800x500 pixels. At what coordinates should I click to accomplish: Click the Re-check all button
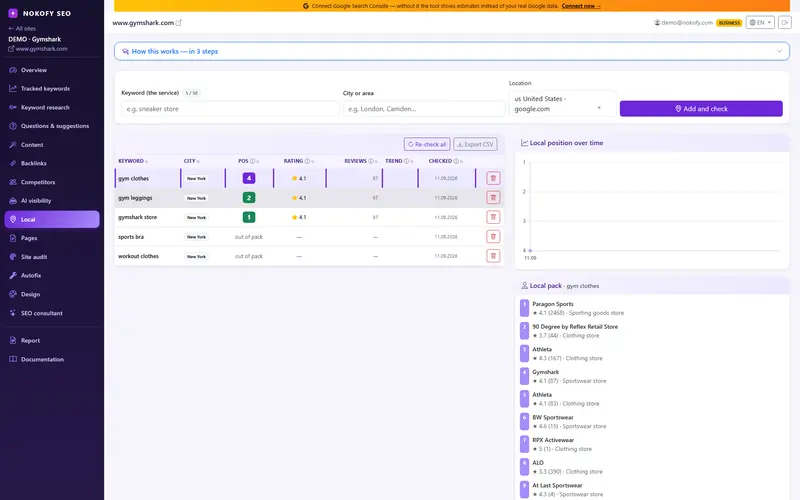click(427, 144)
